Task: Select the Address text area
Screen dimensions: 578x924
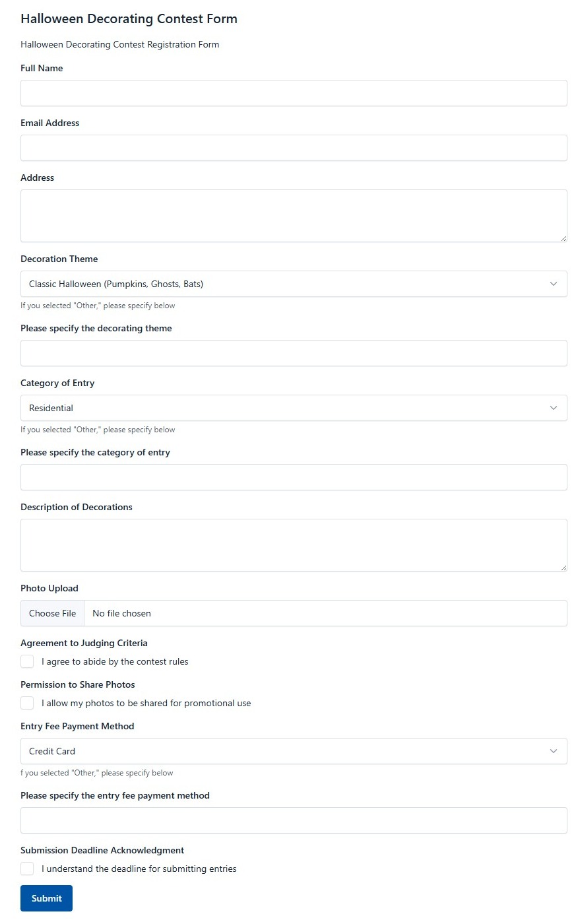Action: pos(294,216)
